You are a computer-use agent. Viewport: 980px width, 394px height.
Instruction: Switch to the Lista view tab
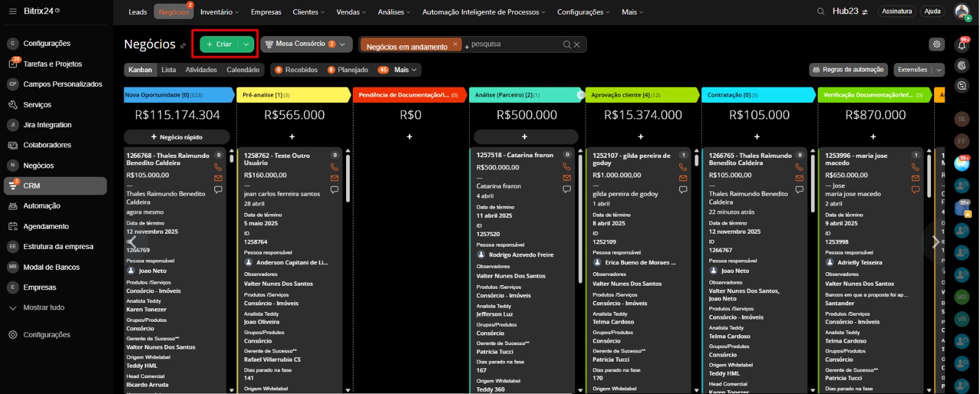[x=168, y=70]
